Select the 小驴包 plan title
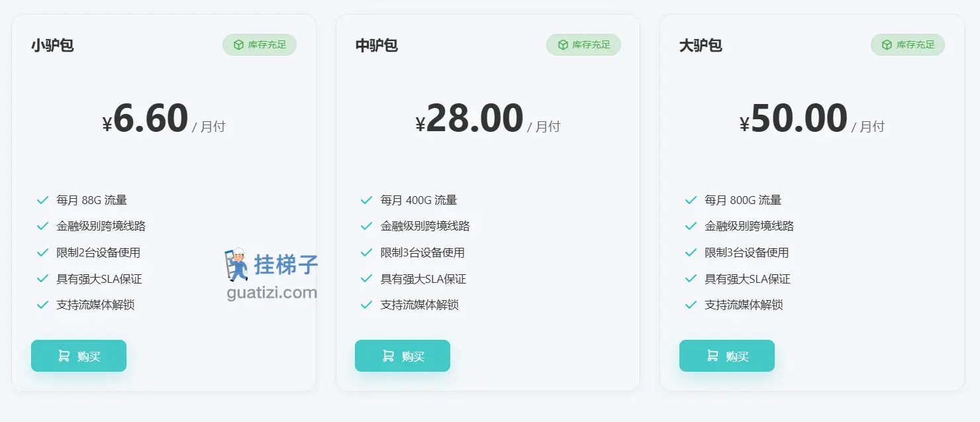This screenshot has width=980, height=422. (x=52, y=46)
